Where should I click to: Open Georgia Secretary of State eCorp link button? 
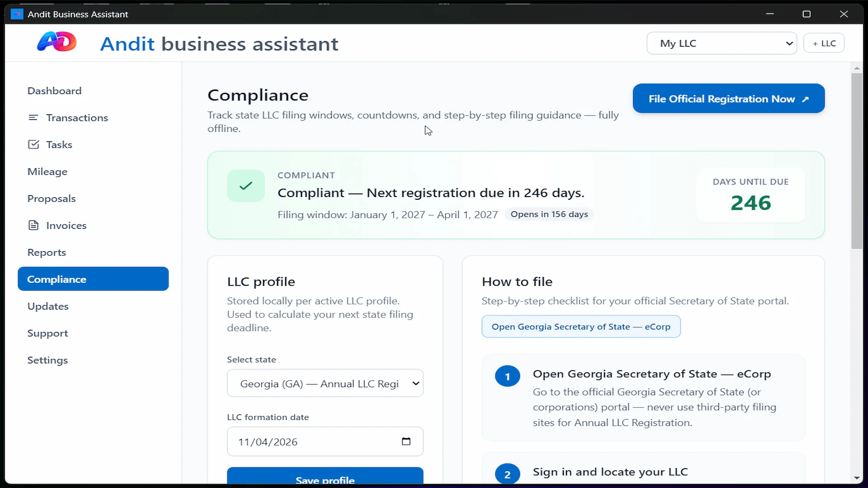coord(581,326)
